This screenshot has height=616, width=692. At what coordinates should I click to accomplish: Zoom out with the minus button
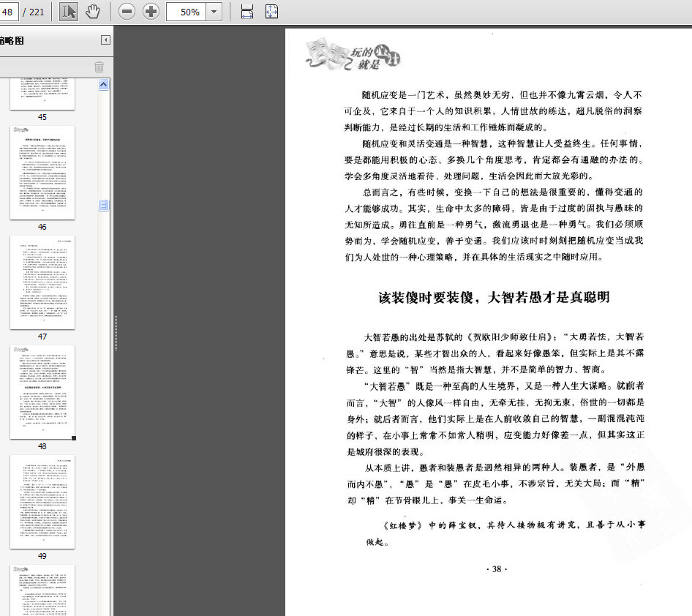127,12
